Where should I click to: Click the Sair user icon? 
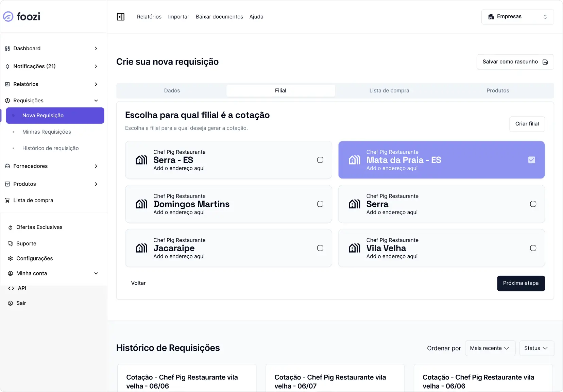11,303
